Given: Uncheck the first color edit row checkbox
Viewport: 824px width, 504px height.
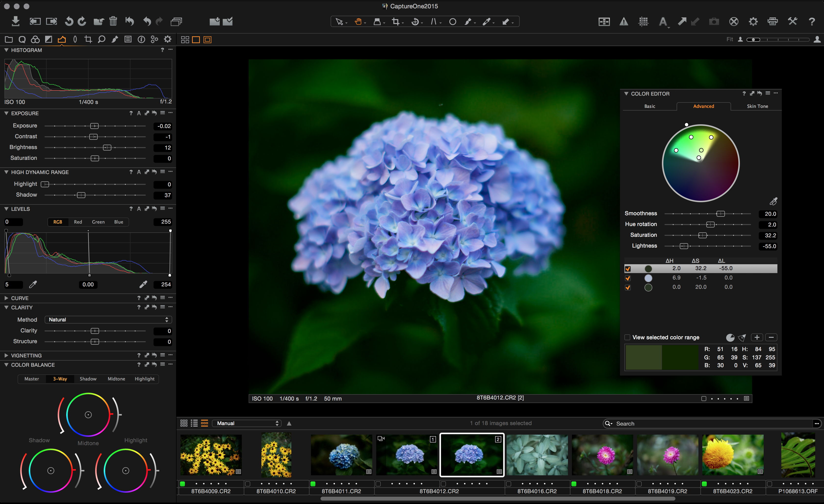Looking at the screenshot, I should 628,268.
